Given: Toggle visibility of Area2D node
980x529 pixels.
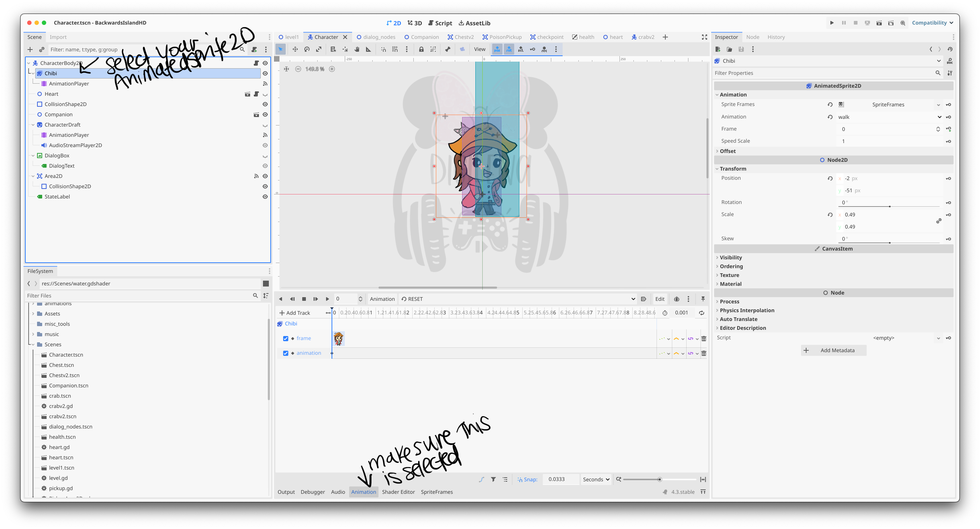Looking at the screenshot, I should click(x=265, y=176).
